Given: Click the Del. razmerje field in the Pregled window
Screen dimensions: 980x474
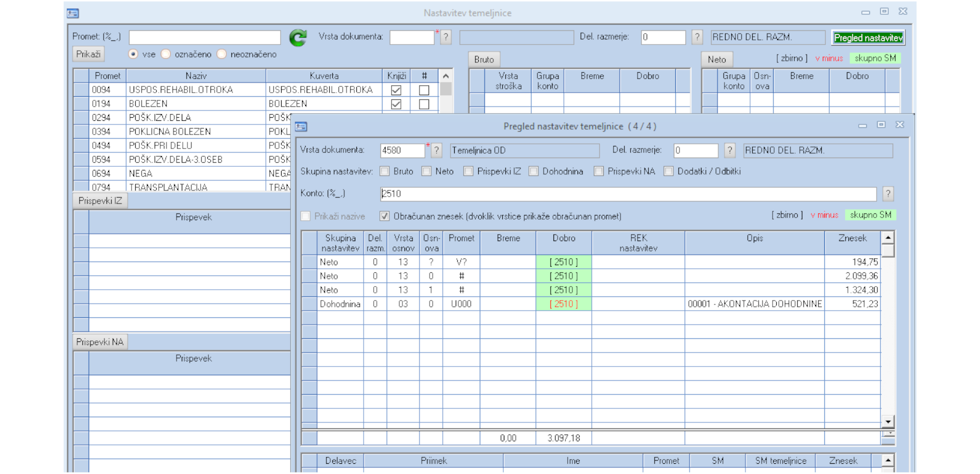Looking at the screenshot, I should point(696,150).
